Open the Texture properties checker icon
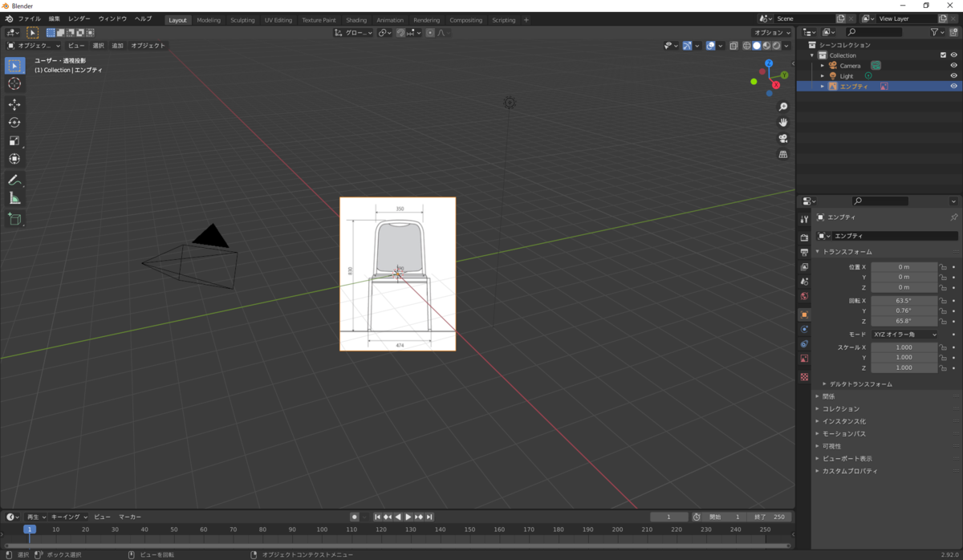 click(x=804, y=377)
